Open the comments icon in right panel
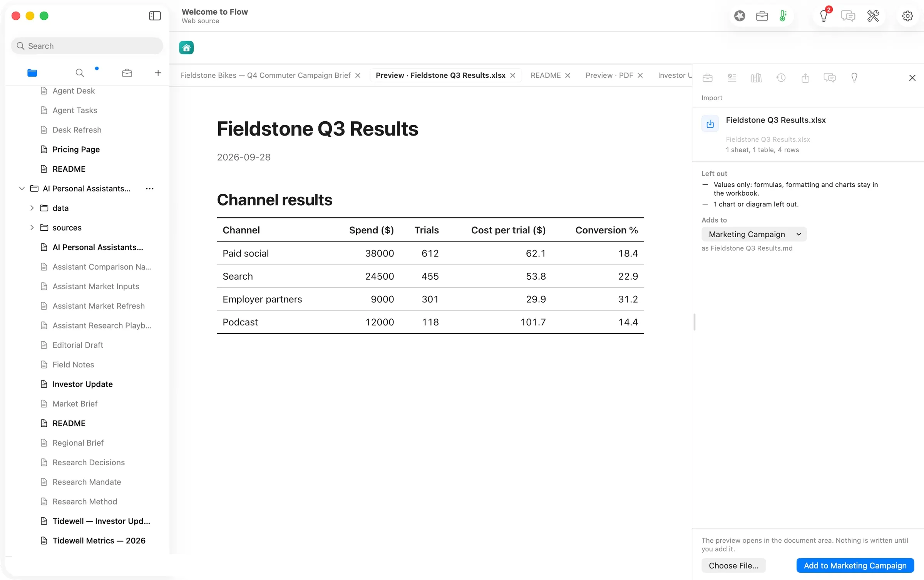The image size is (924, 580). 830,78
